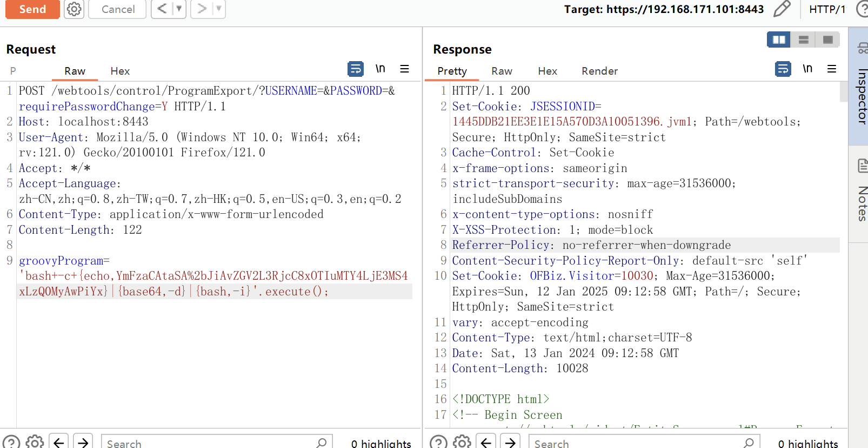Jump to the previous response search match

click(x=486, y=442)
